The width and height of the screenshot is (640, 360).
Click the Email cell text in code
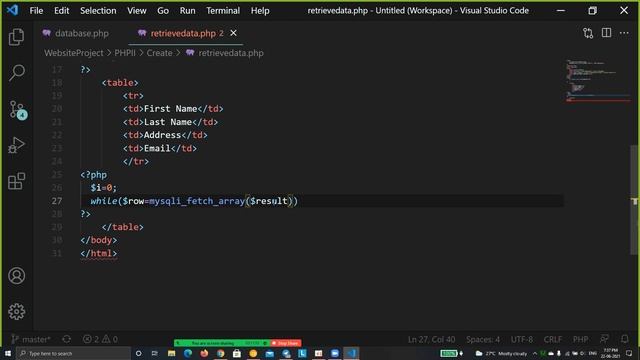point(157,149)
